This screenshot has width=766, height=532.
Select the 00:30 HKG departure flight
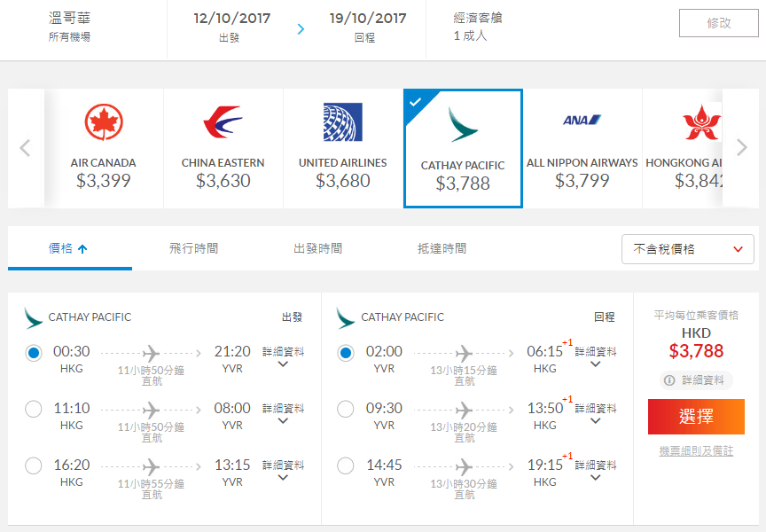click(34, 352)
